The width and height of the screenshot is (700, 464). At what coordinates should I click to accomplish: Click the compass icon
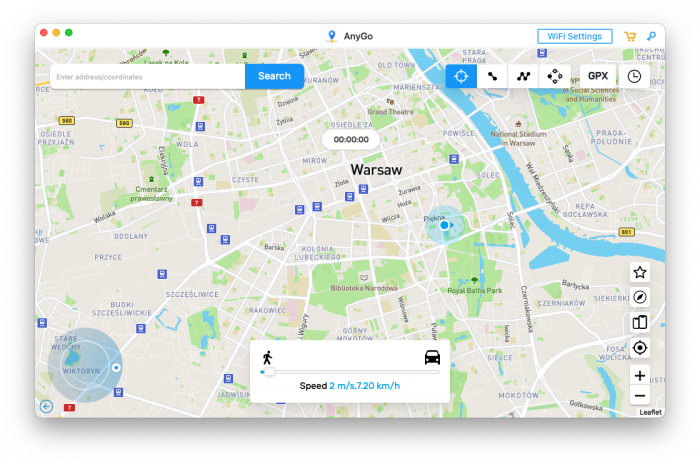click(x=640, y=297)
